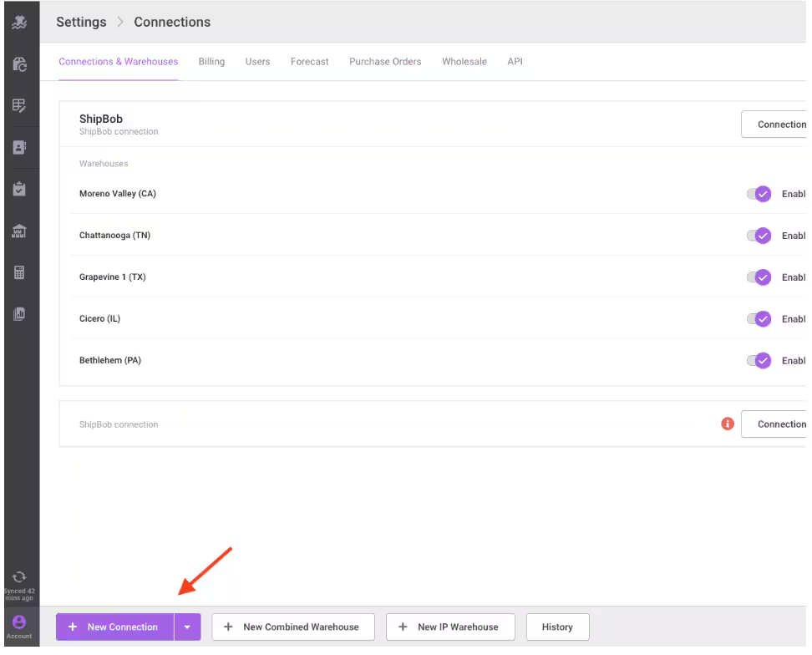The image size is (812, 655).
Task: Click the whale logo at top of sidebar
Action: click(20, 23)
